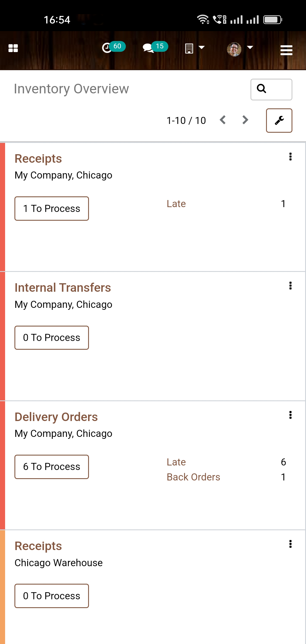Open the Back Orders link
Screen dimensions: 306x644
tap(193, 477)
